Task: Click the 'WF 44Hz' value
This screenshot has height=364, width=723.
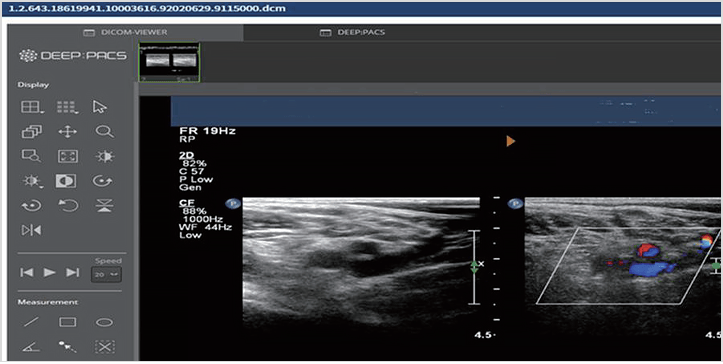Action: coord(205,227)
